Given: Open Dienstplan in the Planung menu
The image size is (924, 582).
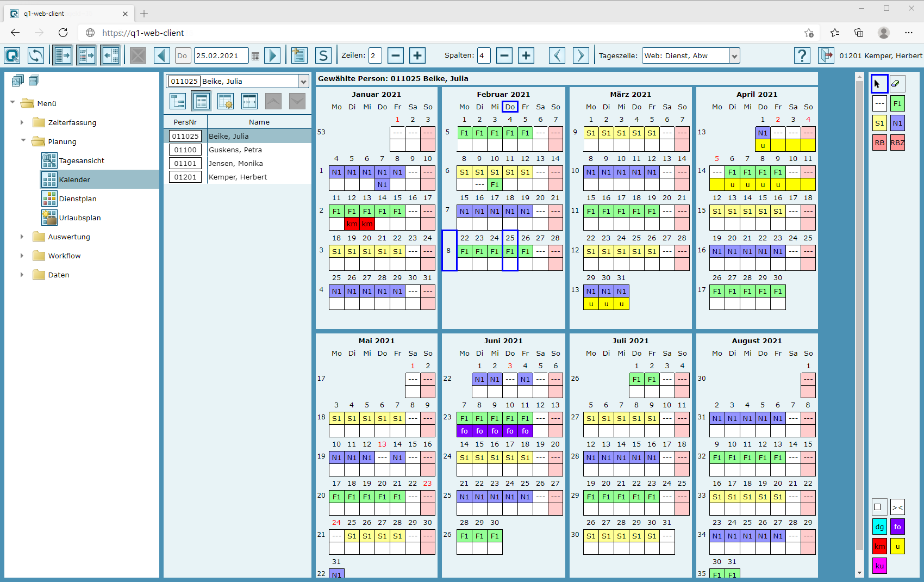Looking at the screenshot, I should click(77, 199).
